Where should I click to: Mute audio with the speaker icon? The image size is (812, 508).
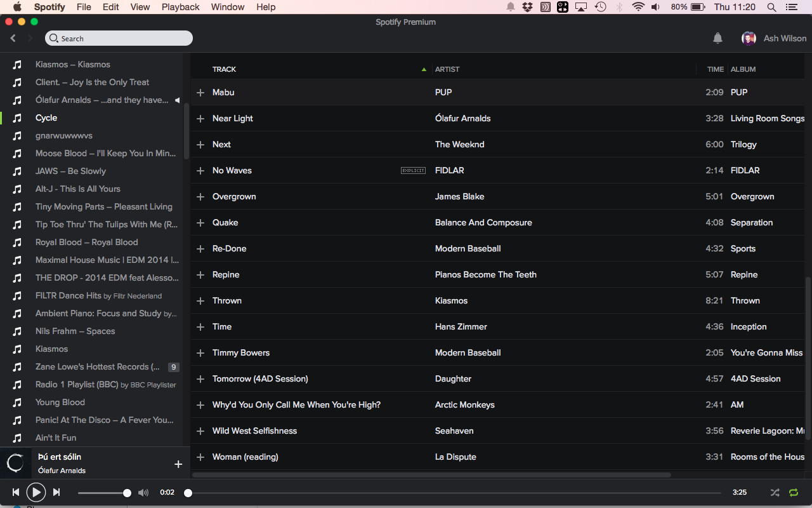click(x=143, y=493)
